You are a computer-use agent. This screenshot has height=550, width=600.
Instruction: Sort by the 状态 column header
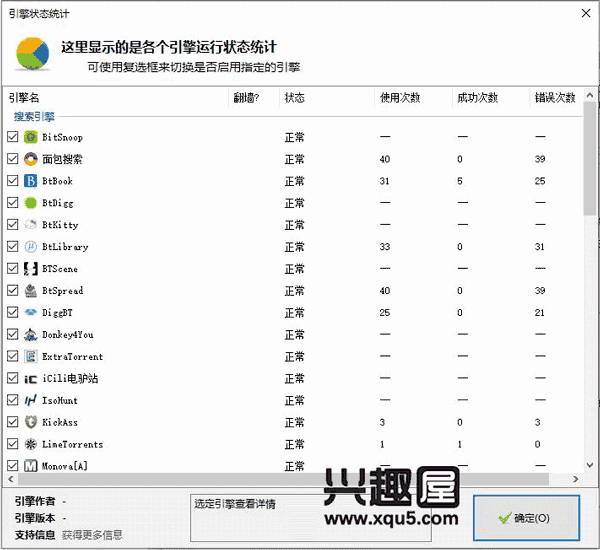coord(327,98)
